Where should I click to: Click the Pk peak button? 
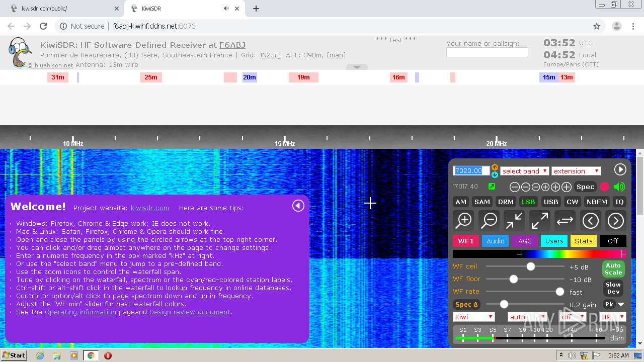point(609,304)
